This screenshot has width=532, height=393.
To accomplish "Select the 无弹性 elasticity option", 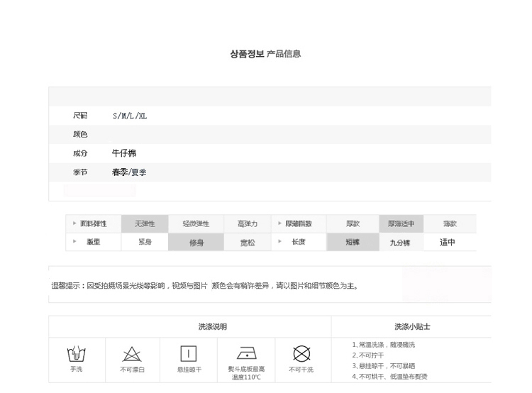I will coord(145,223).
